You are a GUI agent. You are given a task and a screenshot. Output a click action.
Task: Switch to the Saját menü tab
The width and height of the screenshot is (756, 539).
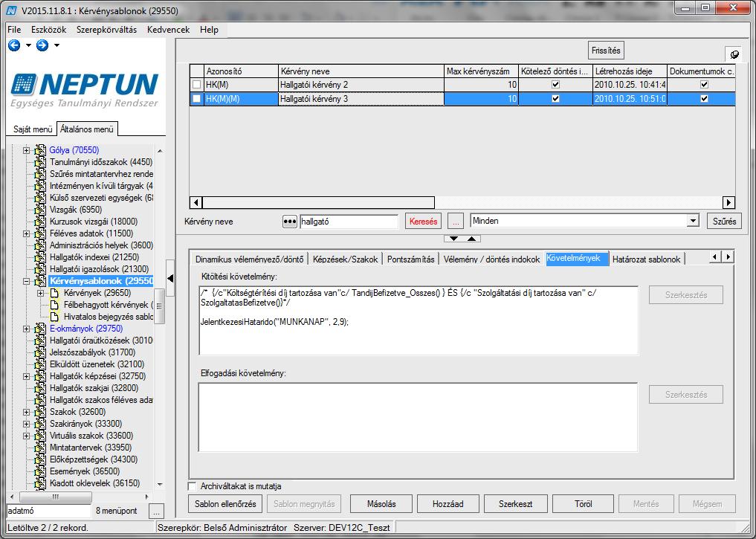32,129
